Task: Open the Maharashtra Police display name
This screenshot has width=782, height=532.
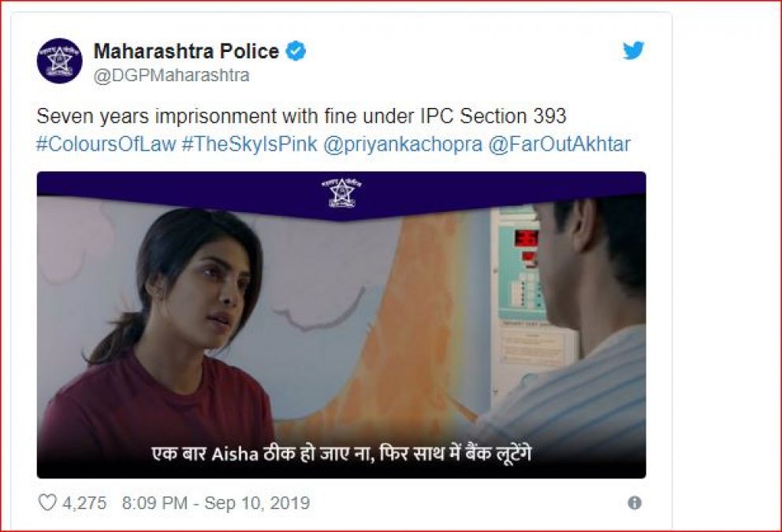Action: (x=187, y=51)
